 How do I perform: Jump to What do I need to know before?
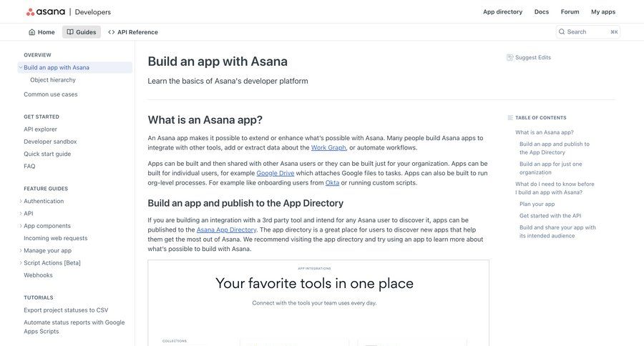coord(555,188)
